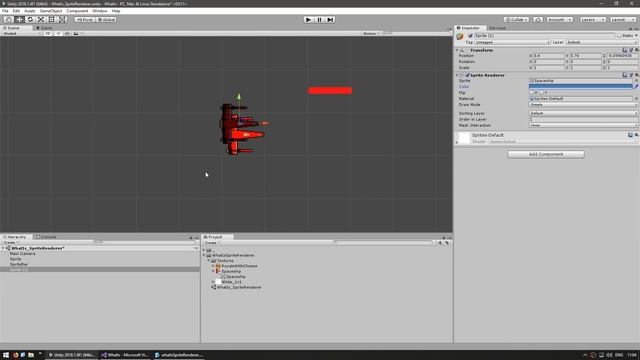Open the Shaded draw mode dropdown

tap(21, 33)
